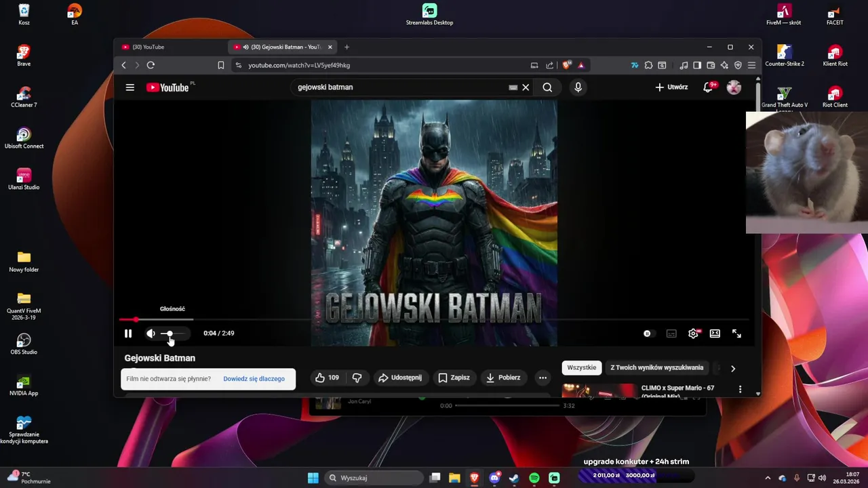Toggle subtitles with the captions button
This screenshot has width=868, height=488.
[671, 333]
